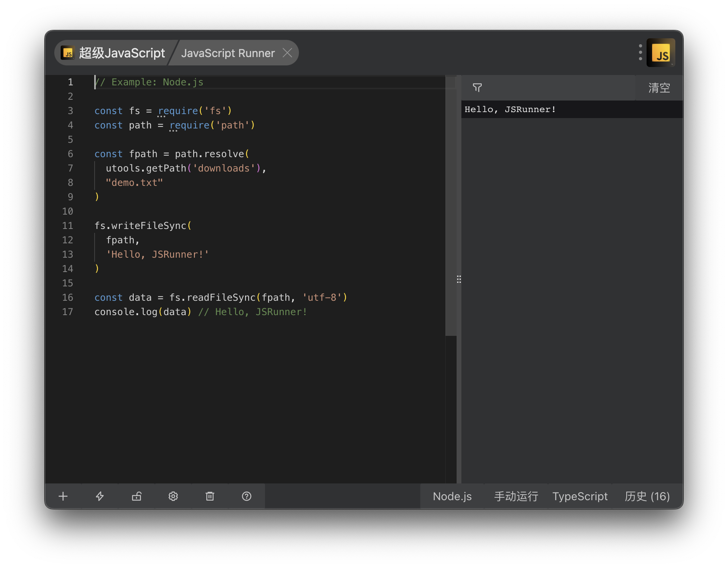
Task: Click console.log(data) on line 17
Action: [143, 312]
